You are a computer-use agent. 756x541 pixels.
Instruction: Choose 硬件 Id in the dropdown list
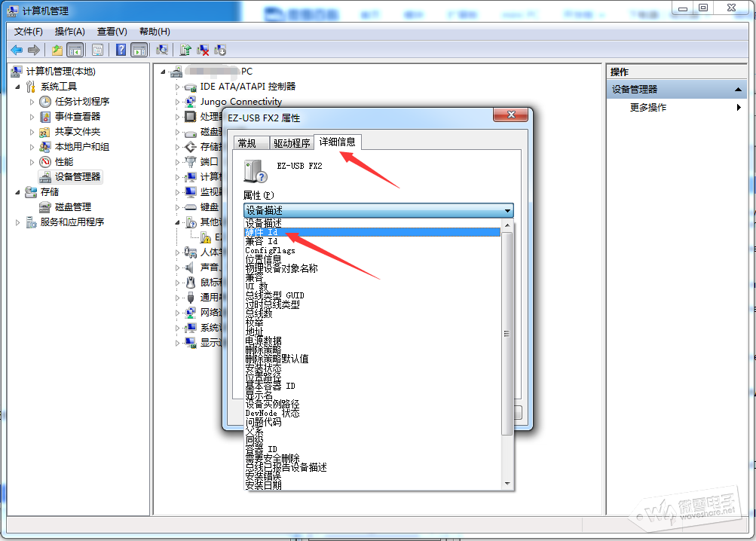point(372,232)
